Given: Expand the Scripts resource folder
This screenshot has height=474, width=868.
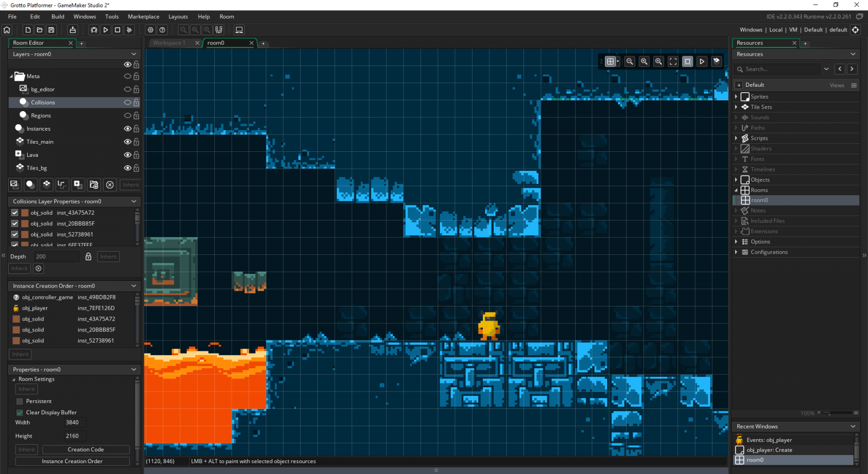Looking at the screenshot, I should (736, 138).
